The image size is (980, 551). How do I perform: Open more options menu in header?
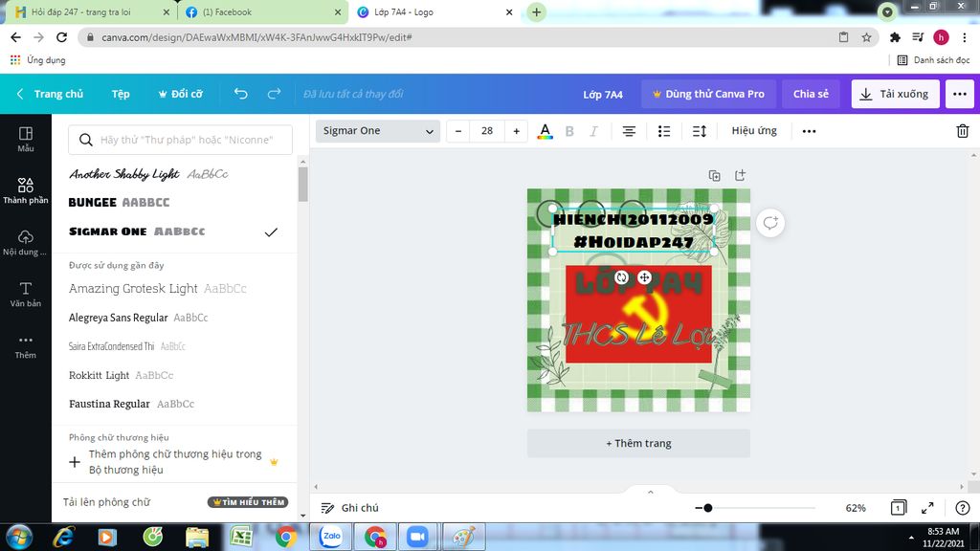[x=960, y=94]
